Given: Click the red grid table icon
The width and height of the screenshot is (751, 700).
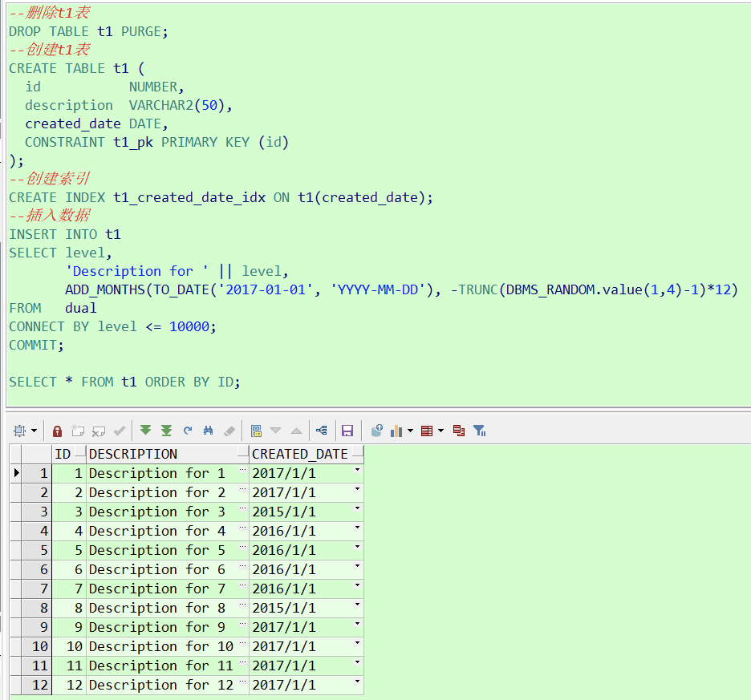Looking at the screenshot, I should click(427, 431).
